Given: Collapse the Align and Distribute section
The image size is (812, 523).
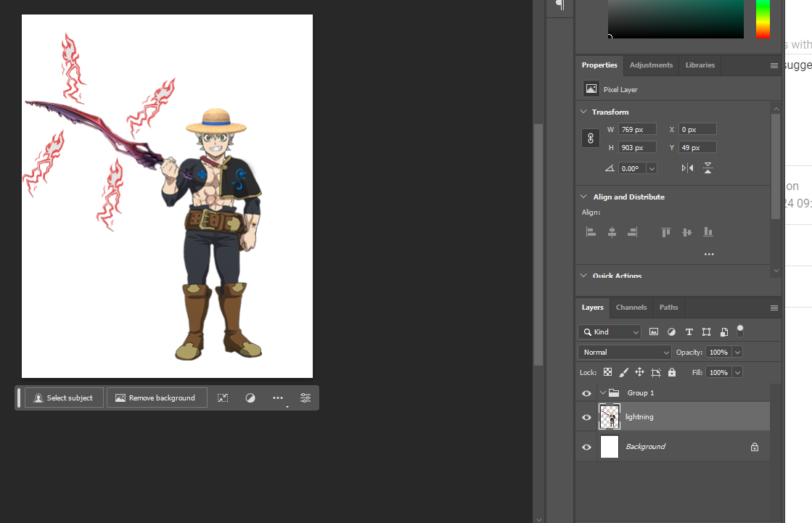Looking at the screenshot, I should point(583,197).
